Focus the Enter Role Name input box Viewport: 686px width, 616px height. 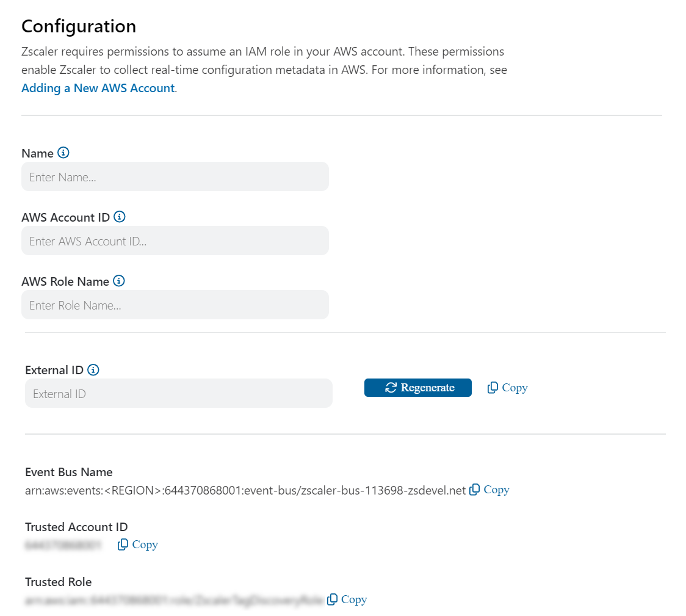click(x=175, y=305)
